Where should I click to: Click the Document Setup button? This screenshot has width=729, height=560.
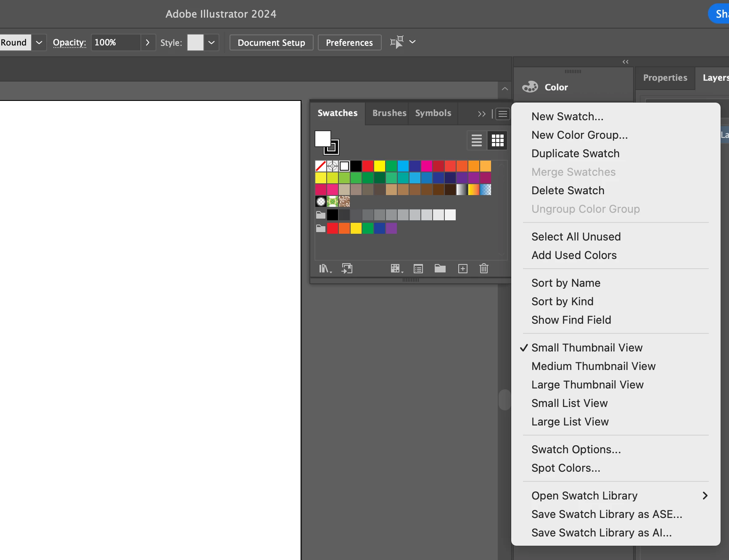(271, 42)
